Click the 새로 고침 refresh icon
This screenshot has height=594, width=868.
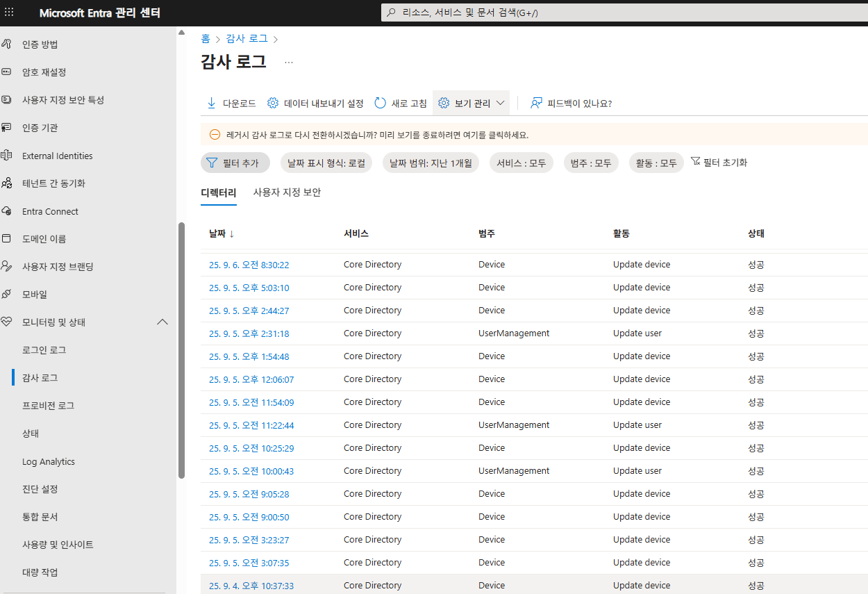381,104
